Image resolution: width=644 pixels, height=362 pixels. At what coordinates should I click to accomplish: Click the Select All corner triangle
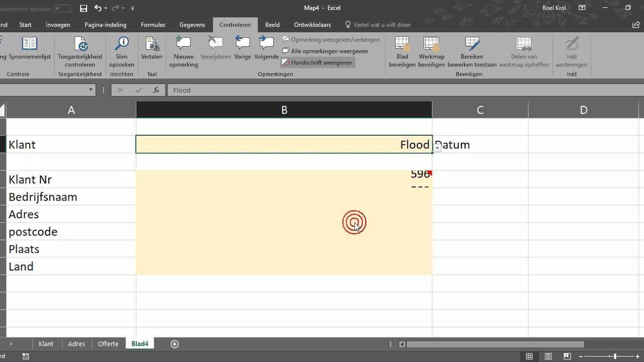(3, 110)
